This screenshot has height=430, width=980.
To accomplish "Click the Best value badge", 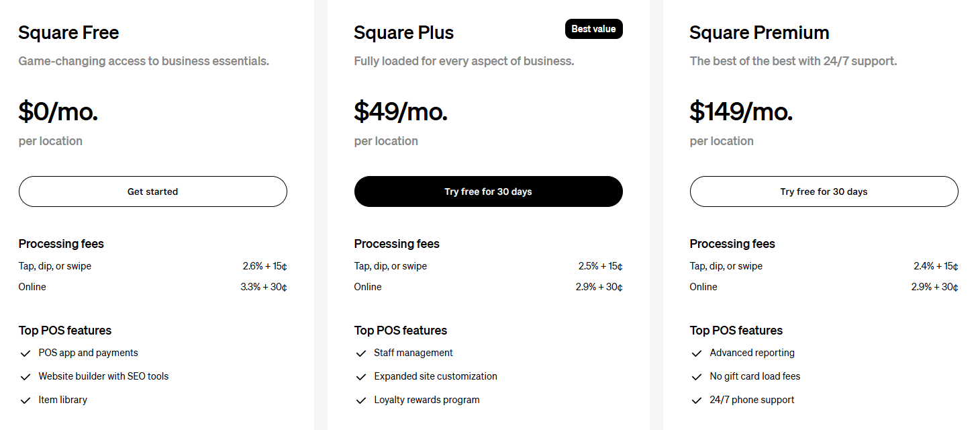I will [593, 29].
